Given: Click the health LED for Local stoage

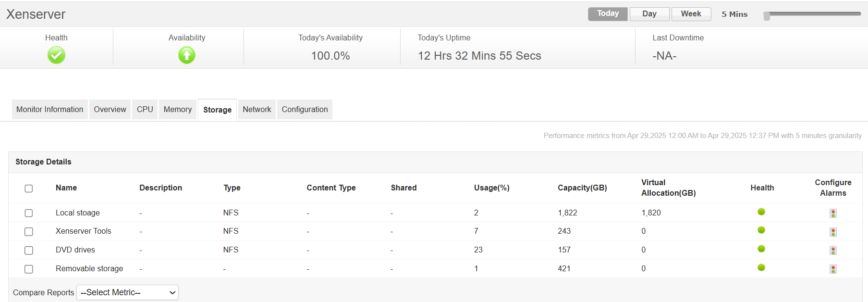Looking at the screenshot, I should [761, 212].
